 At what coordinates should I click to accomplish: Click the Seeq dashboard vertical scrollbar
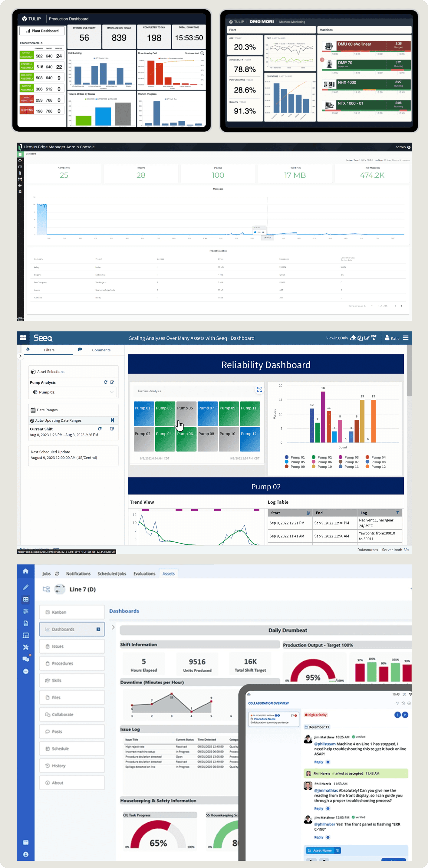pyautogui.click(x=409, y=371)
